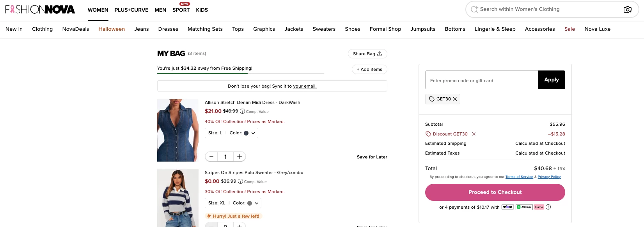
Task: Open the Shoes category
Action: point(353,29)
